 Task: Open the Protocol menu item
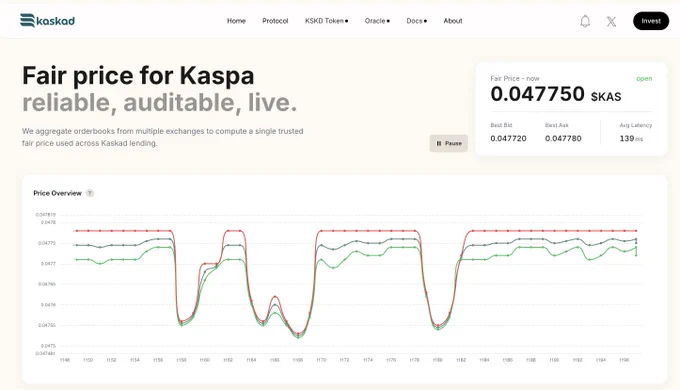(x=275, y=21)
